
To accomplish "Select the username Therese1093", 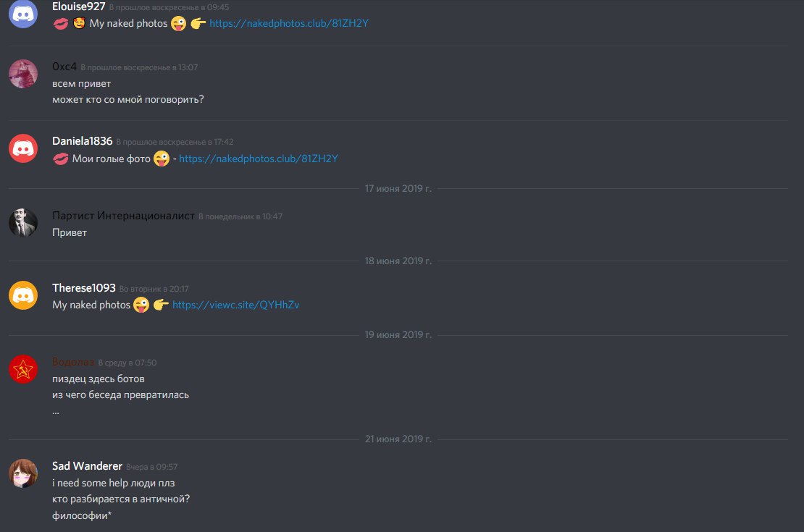I will [x=83, y=287].
